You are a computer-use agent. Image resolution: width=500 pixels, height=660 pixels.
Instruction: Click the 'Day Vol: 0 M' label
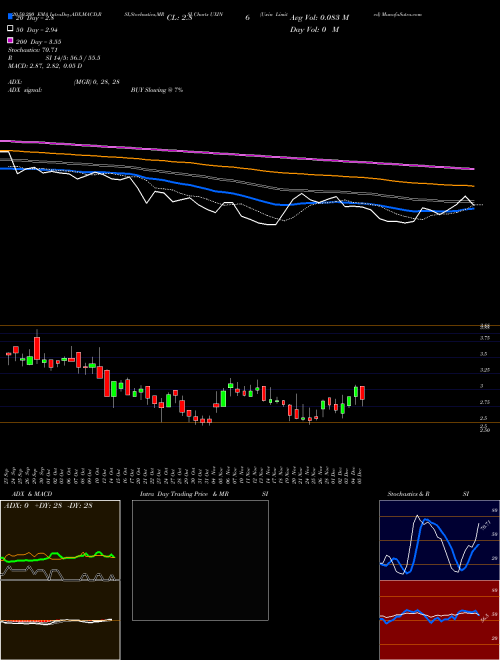(x=314, y=29)
